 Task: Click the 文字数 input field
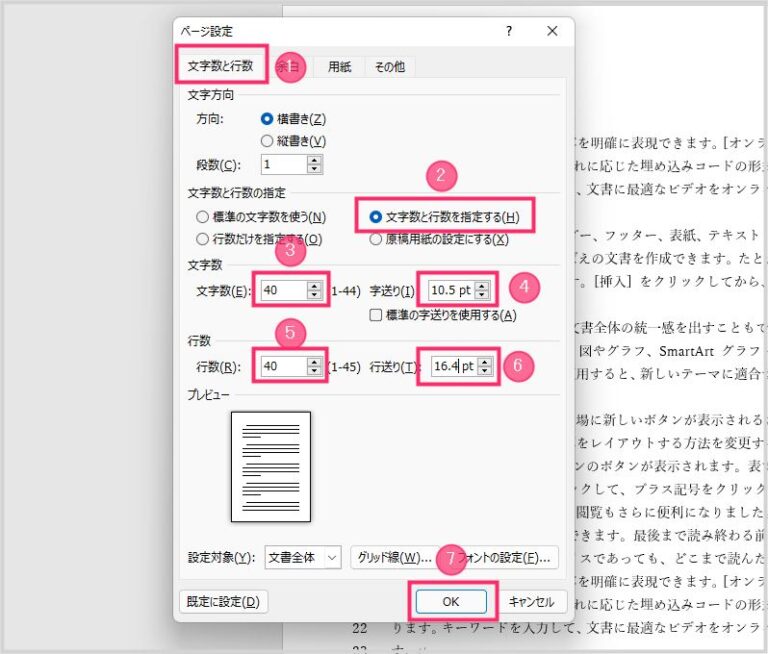tap(284, 290)
